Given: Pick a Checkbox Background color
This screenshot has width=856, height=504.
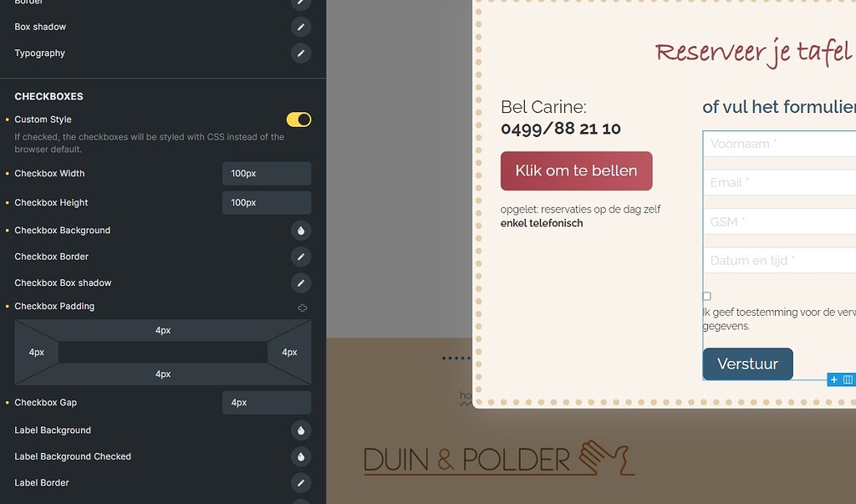Looking at the screenshot, I should pos(300,231).
